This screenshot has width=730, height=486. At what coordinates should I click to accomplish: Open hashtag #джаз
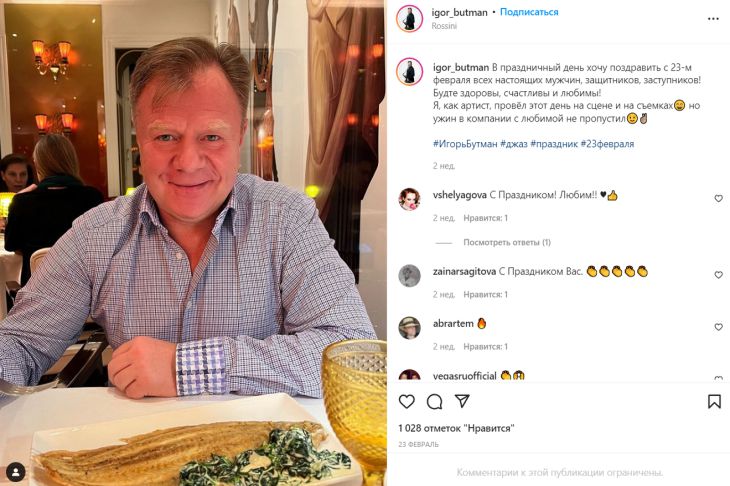click(514, 144)
